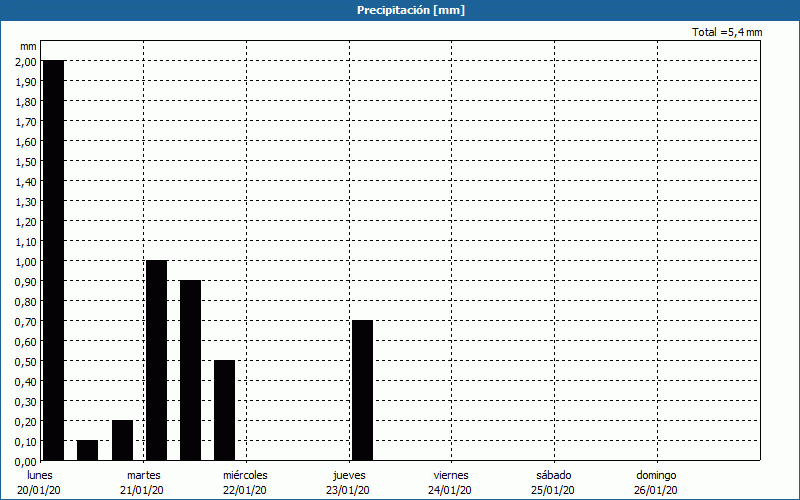Click the 0,80 y-axis value

[26, 302]
